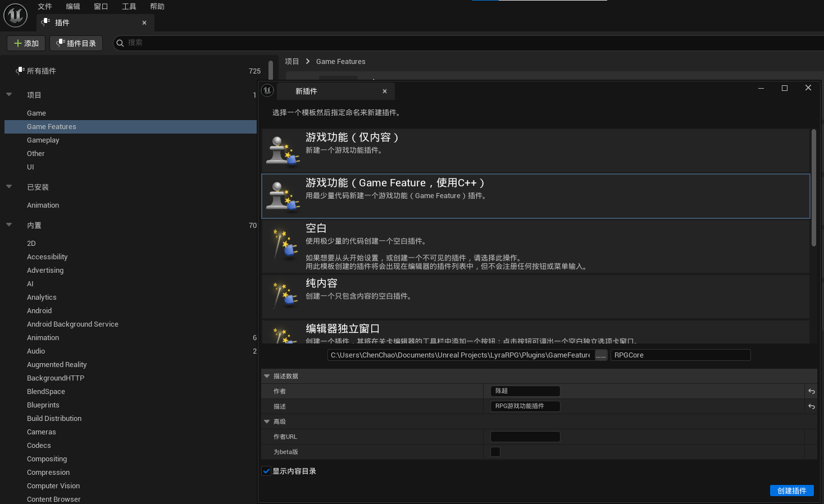Uncheck 显示内容目录 checkbox
Image resolution: width=824 pixels, height=504 pixels.
(266, 471)
